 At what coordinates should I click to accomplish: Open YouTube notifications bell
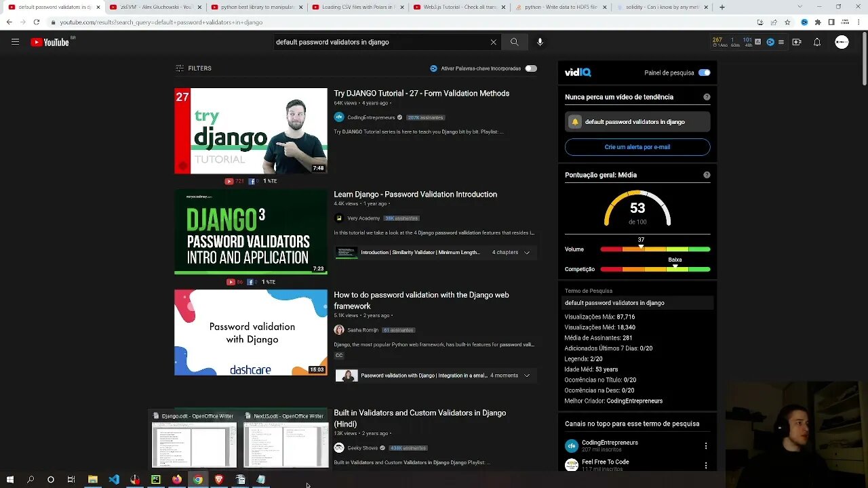(x=817, y=42)
